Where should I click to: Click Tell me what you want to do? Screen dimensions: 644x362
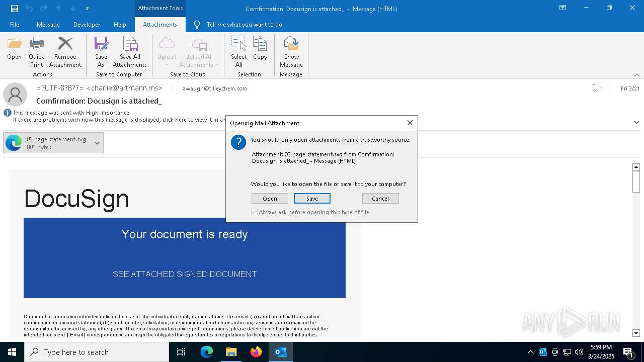pos(244,25)
